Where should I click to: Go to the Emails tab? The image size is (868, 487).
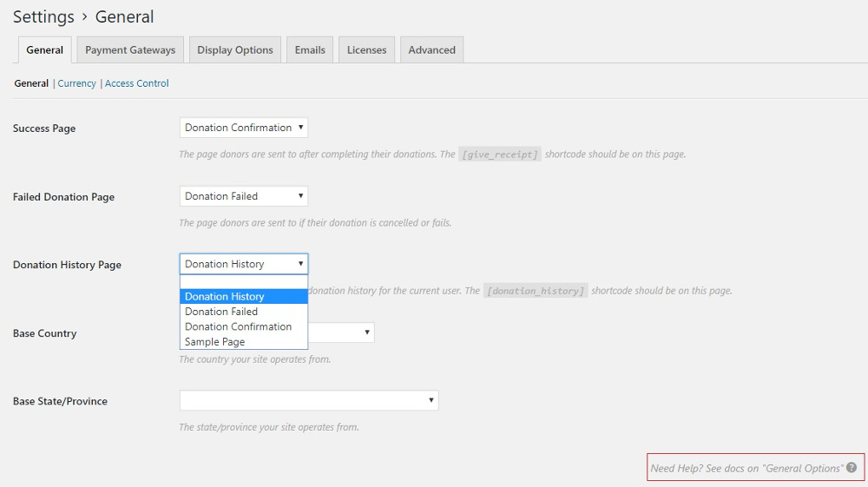[x=310, y=50]
